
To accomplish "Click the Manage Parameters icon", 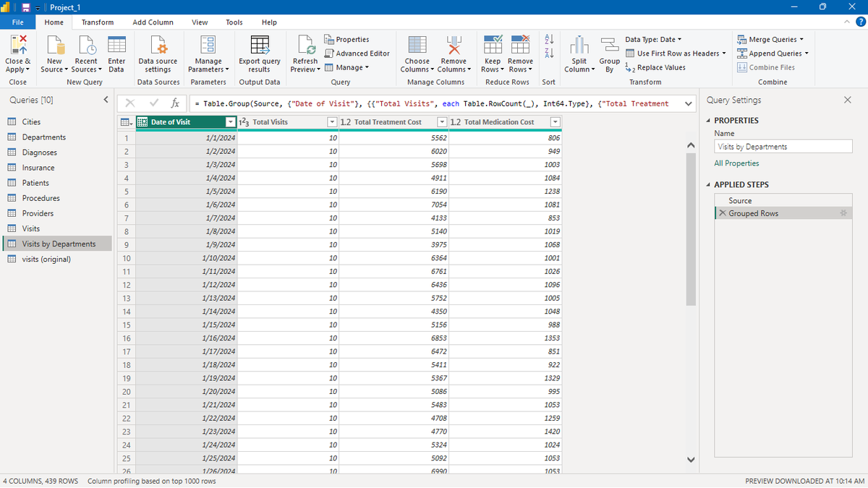I will pyautogui.click(x=208, y=45).
